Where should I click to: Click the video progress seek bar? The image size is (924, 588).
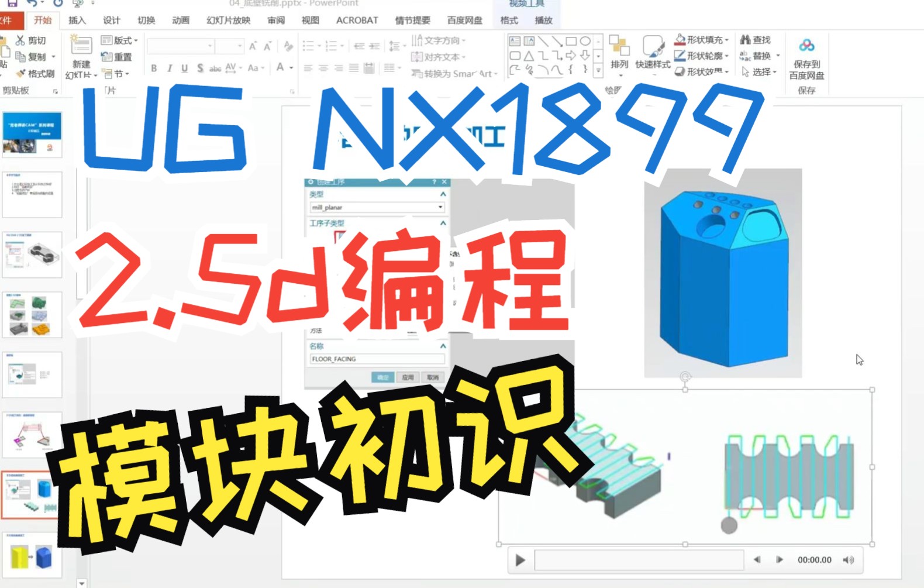[x=639, y=560]
